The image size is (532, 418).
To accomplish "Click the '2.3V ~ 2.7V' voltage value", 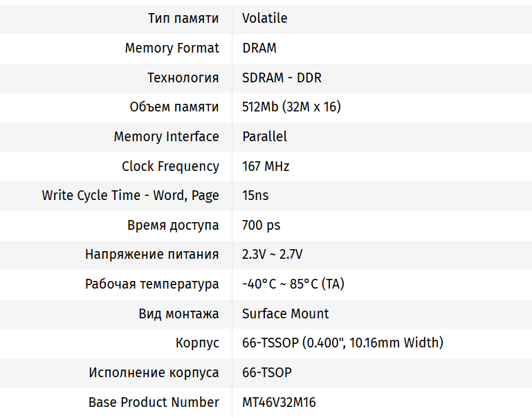I will pos(273,255).
